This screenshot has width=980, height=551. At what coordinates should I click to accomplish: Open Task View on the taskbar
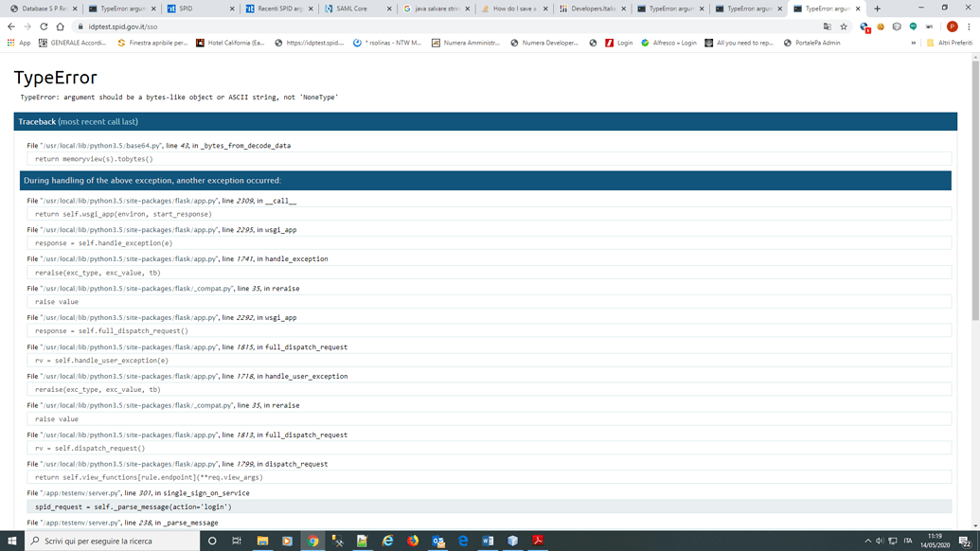pyautogui.click(x=237, y=541)
